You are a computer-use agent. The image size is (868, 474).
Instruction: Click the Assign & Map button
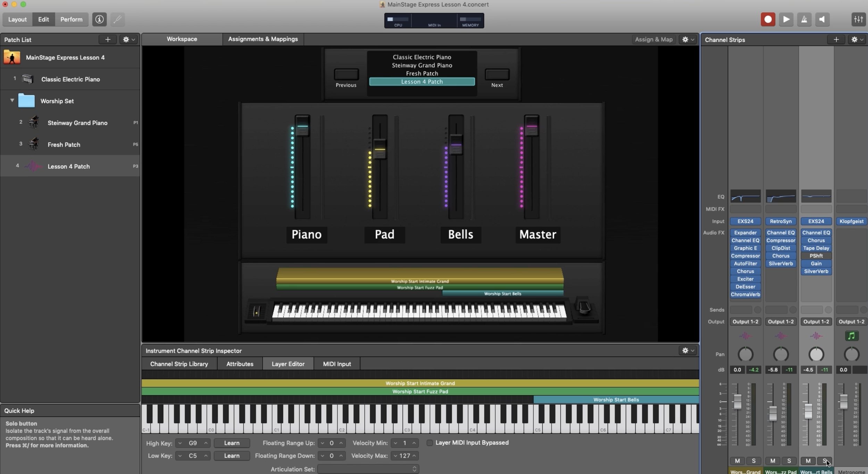(x=654, y=39)
